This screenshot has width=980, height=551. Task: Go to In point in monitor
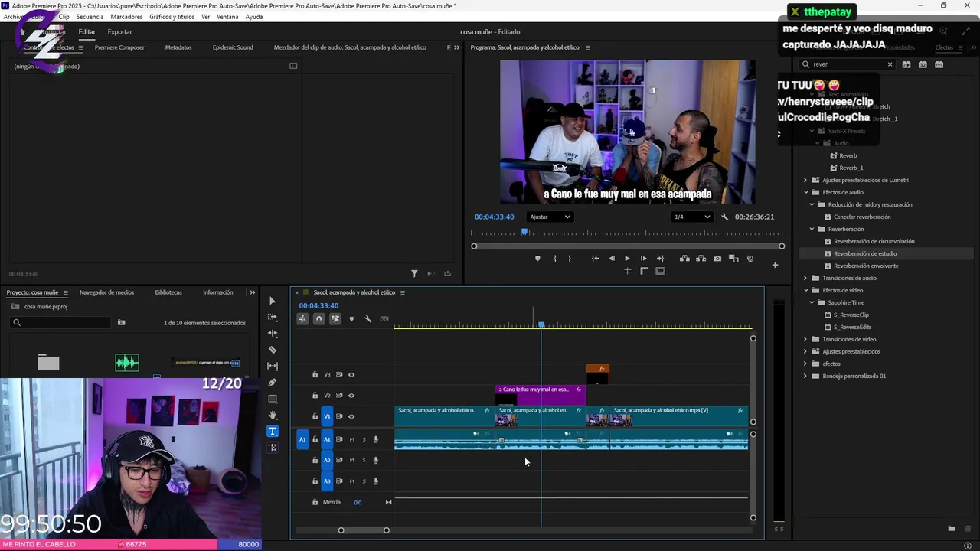(595, 259)
